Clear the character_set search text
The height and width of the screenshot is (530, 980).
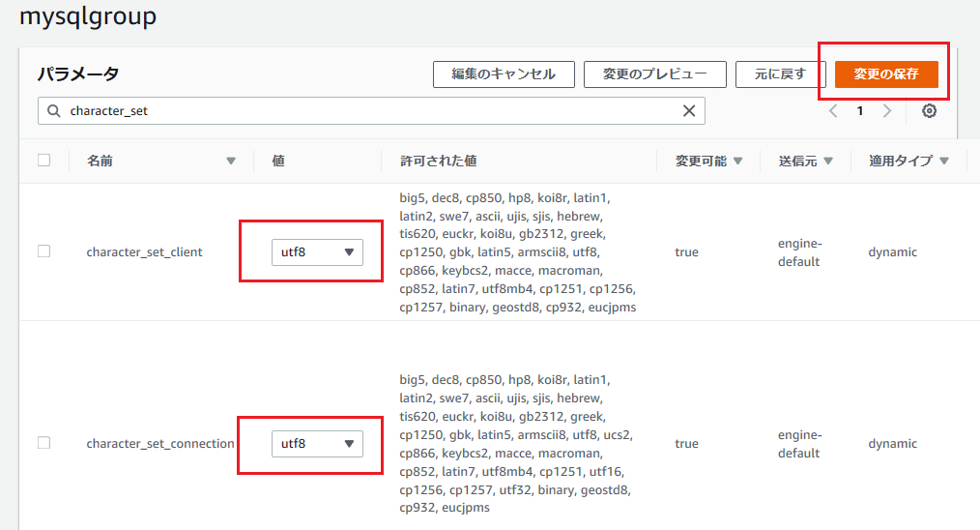689,111
